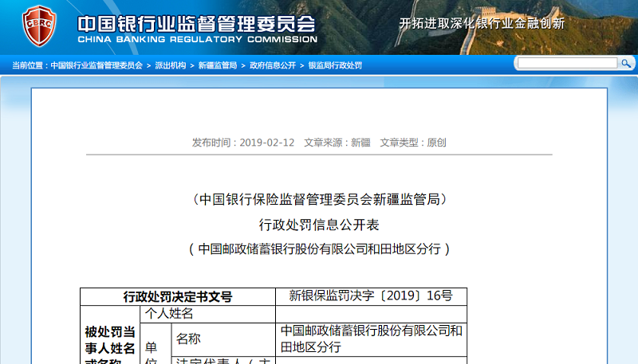This screenshot has height=364, width=638.
Task: Click the 中国银行保险监督管理委员会新疆监管局 heading line
Action: point(319,199)
